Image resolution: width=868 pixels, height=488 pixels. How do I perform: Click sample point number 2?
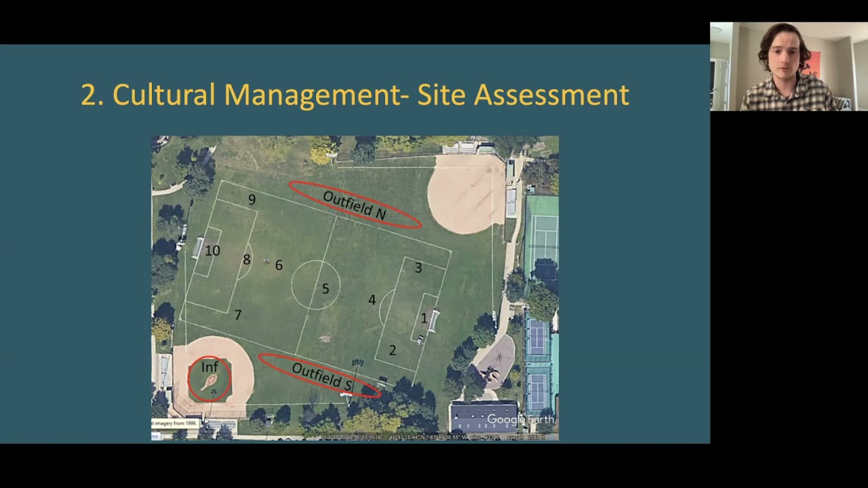(x=392, y=350)
